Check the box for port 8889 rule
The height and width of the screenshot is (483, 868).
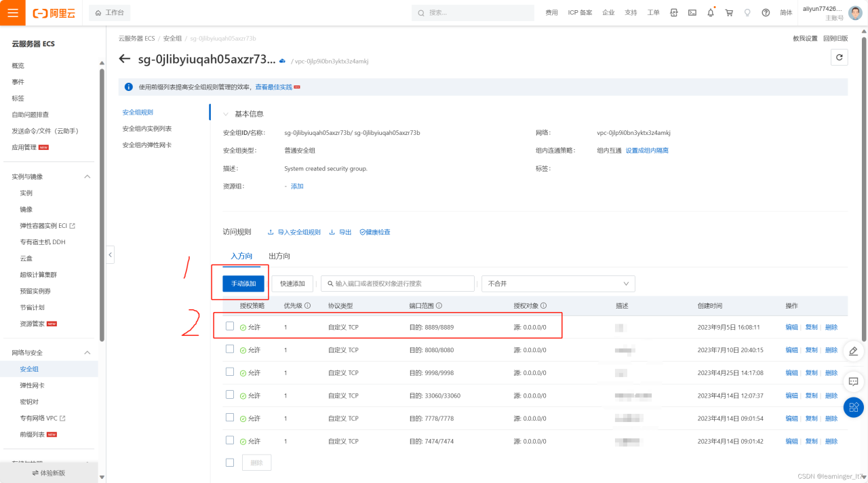click(x=230, y=326)
